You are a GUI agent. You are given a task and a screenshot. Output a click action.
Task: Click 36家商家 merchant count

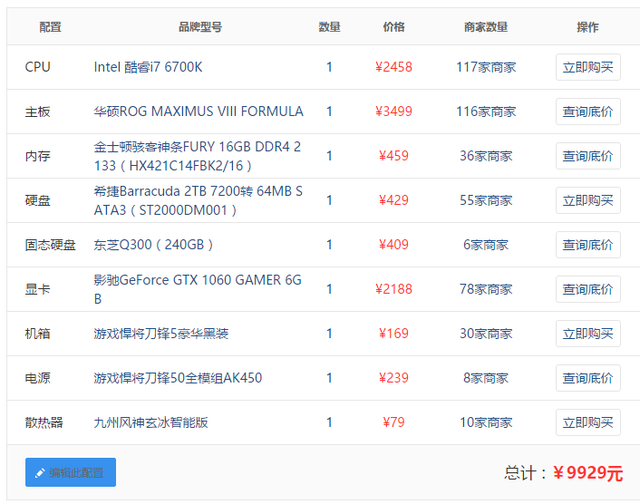pyautogui.click(x=486, y=156)
